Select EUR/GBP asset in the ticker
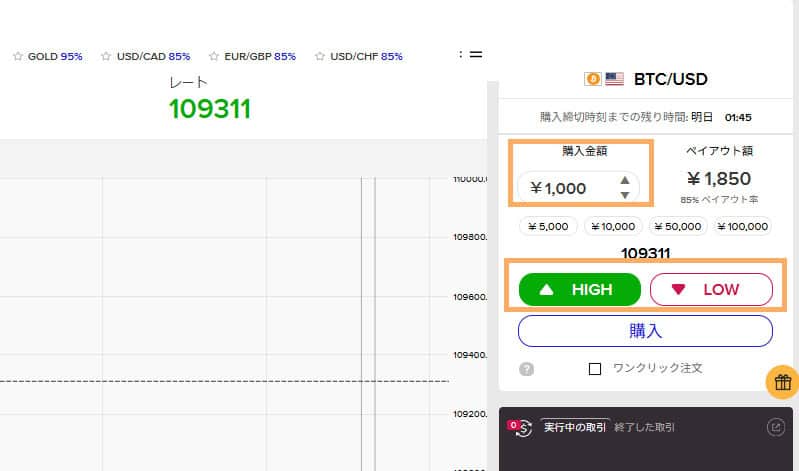Image resolution: width=799 pixels, height=471 pixels. click(260, 56)
